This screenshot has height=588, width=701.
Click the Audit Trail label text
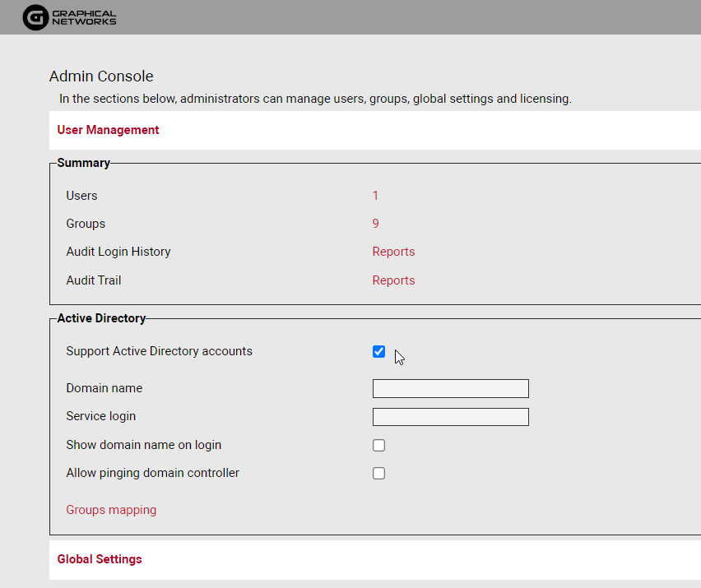point(94,280)
